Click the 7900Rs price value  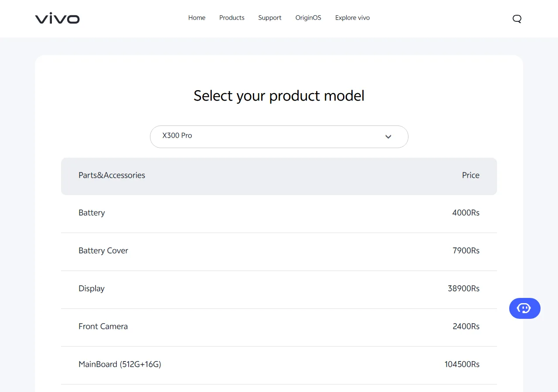tap(466, 250)
